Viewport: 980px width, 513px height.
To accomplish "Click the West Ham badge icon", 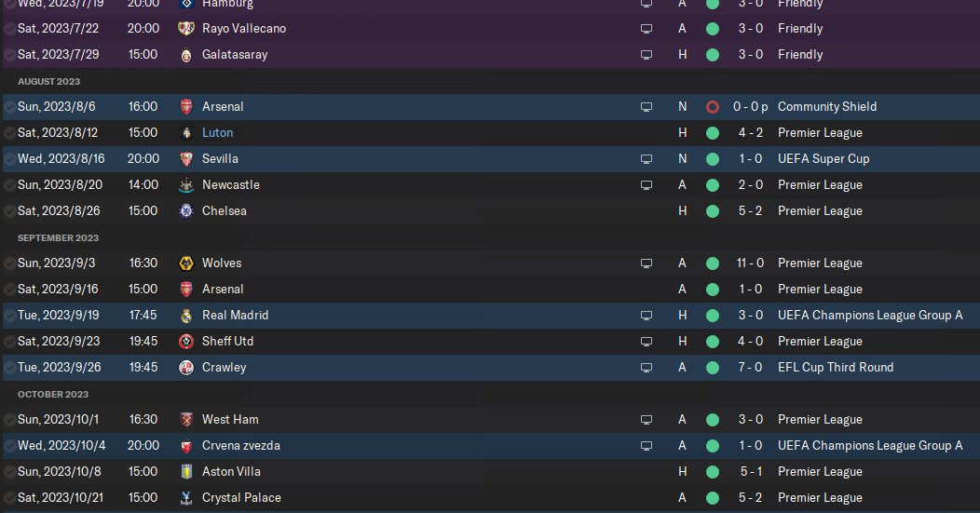I will tap(186, 420).
